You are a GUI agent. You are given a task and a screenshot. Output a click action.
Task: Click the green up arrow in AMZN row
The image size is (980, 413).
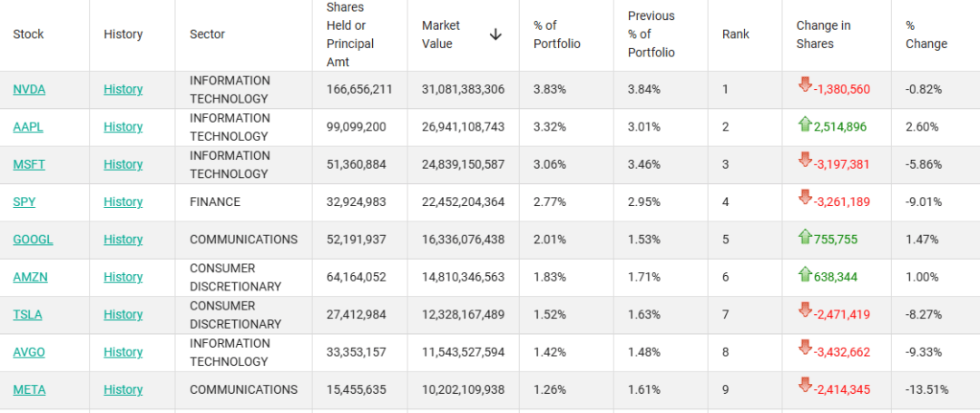(x=804, y=274)
